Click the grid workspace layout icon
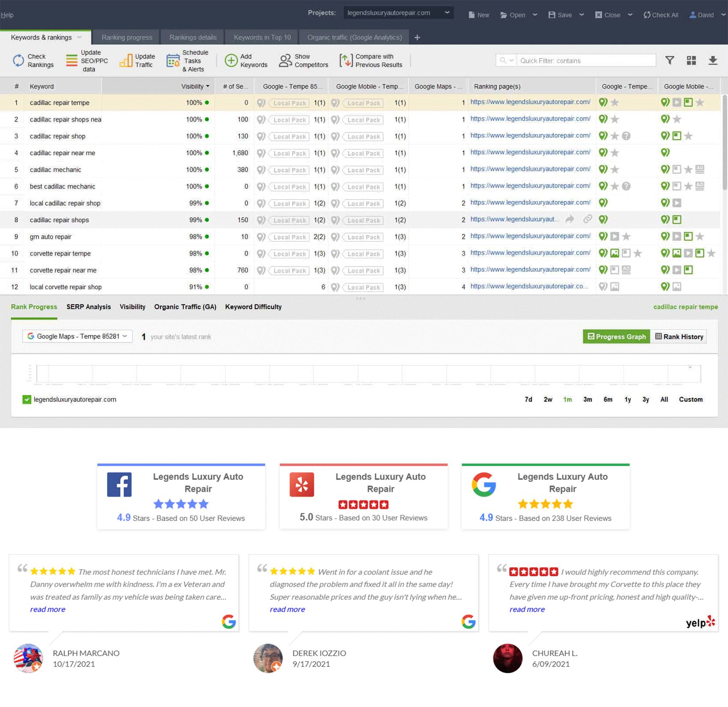The height and width of the screenshot is (707, 728). click(x=691, y=60)
